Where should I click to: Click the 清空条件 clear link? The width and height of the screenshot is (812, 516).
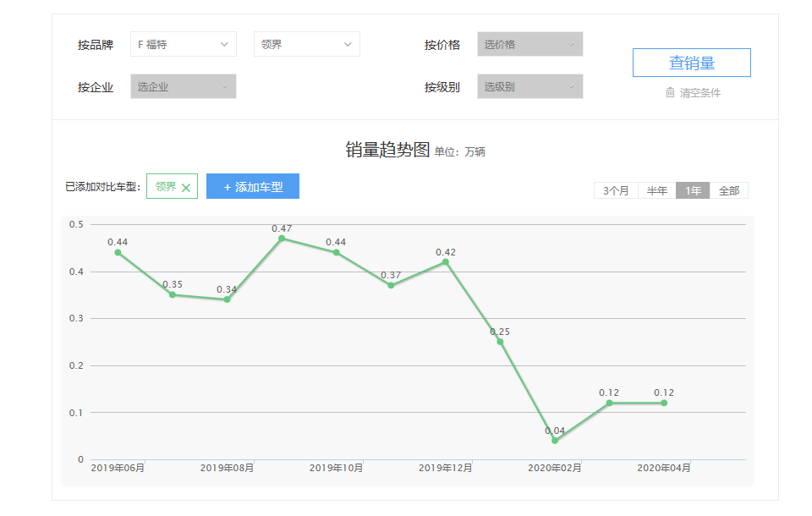coord(700,93)
